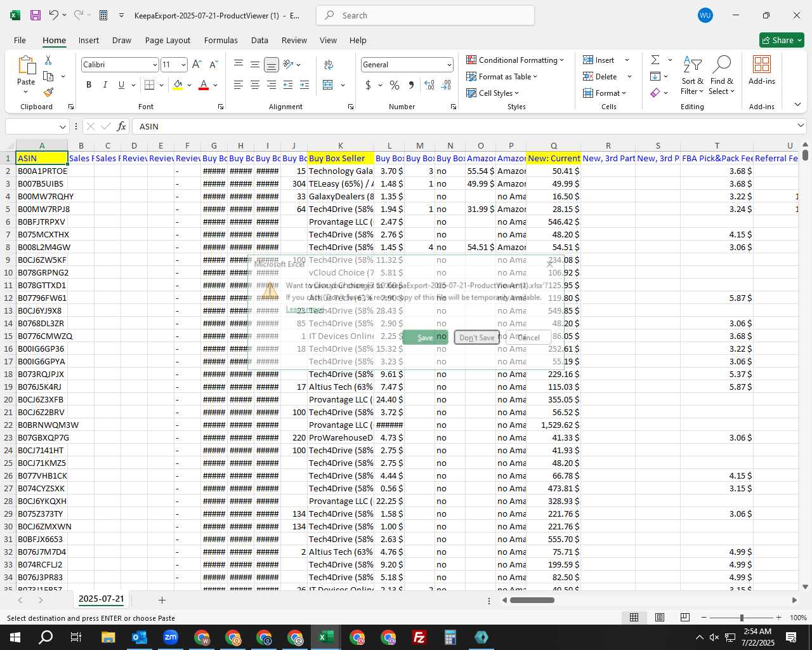This screenshot has height=650, width=812.
Task: Click Increase Indent icon
Action: pos(304,85)
